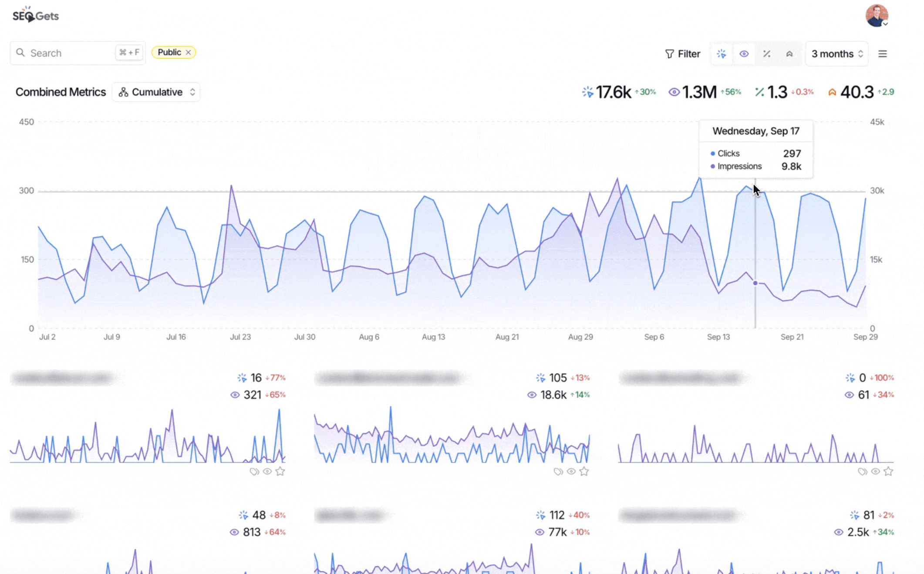Expand the user profile menu
Viewport: 924px width, 574px height.
click(x=877, y=16)
